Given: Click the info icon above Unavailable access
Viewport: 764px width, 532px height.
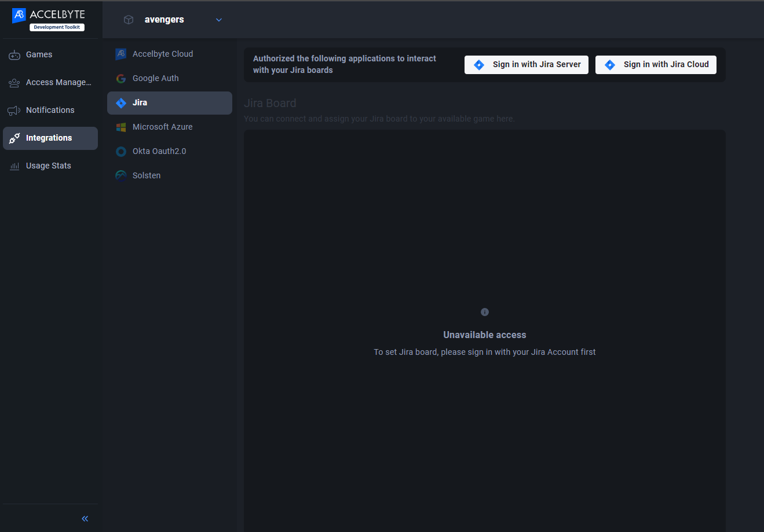Looking at the screenshot, I should [485, 312].
